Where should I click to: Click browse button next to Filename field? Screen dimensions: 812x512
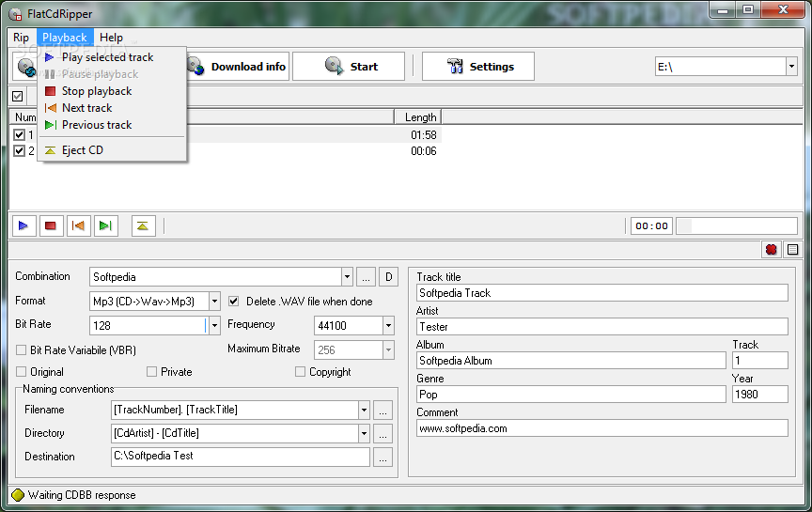point(383,411)
